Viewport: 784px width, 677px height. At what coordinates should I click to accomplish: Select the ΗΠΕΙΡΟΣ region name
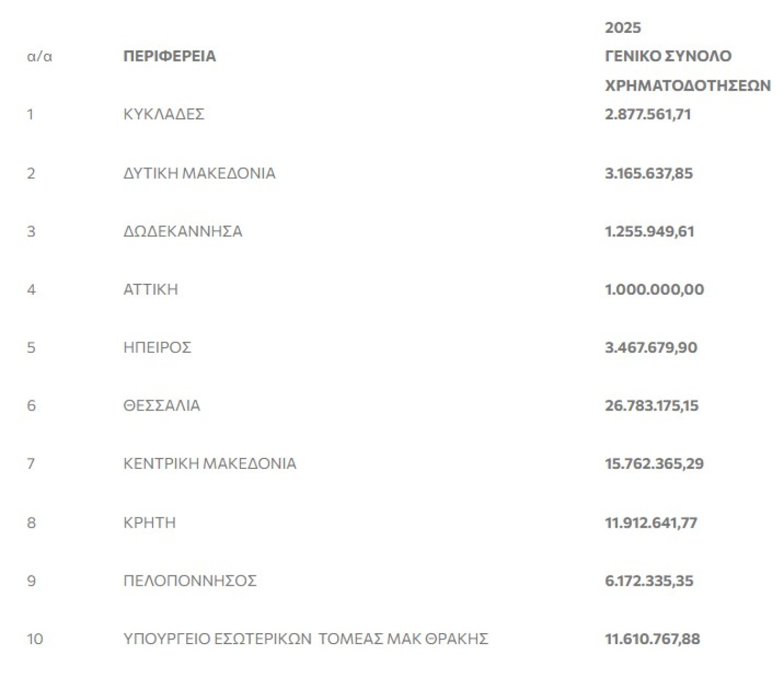pos(157,348)
